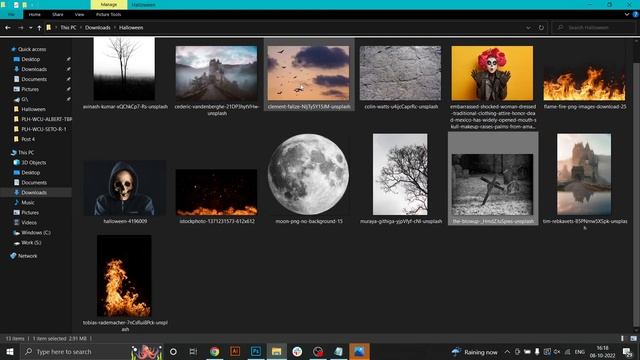Open the recent locations dropdown arrow

coord(31,28)
